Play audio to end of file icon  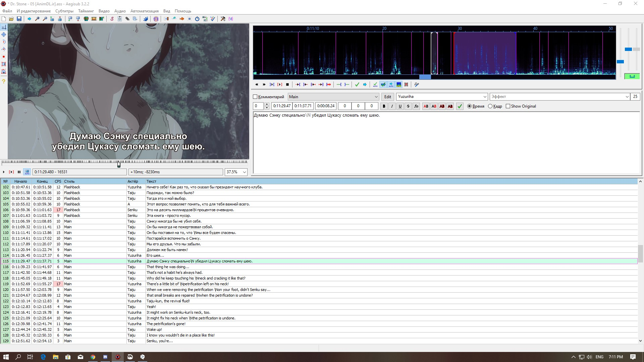[x=329, y=84]
